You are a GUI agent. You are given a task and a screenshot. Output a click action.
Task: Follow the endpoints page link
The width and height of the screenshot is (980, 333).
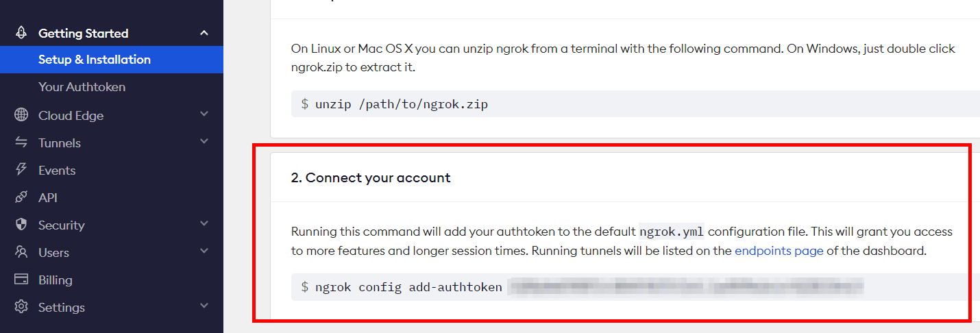tap(779, 251)
